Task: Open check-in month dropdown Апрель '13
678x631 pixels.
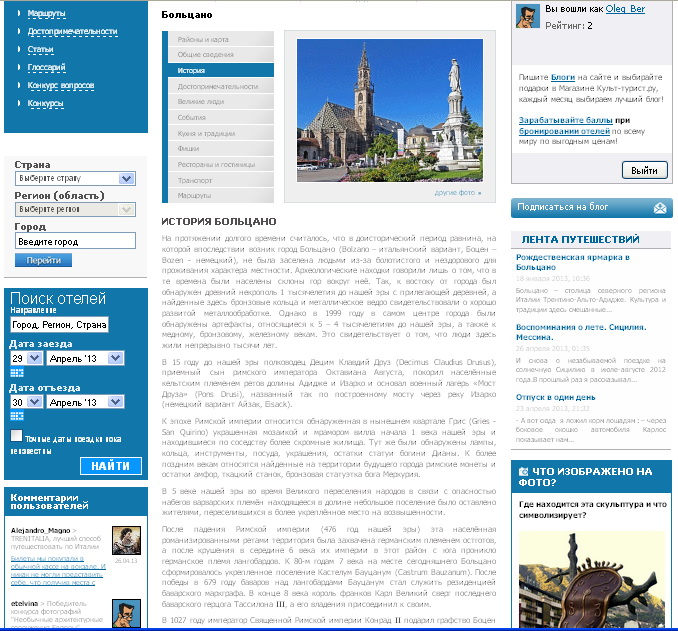Action: coord(85,358)
